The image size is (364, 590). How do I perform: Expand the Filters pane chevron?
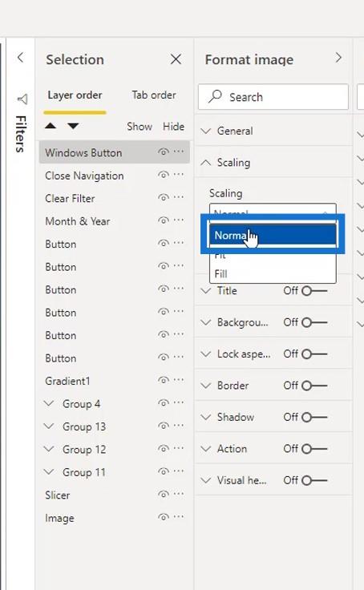coord(20,58)
